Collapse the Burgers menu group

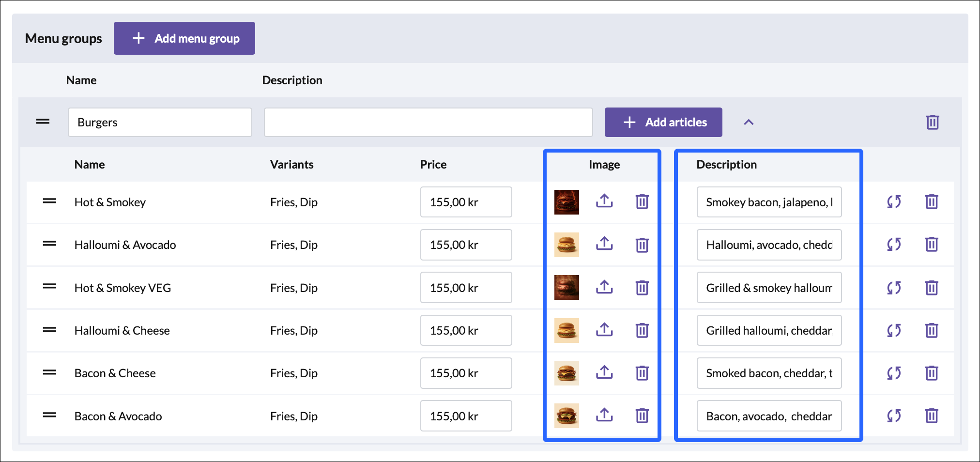pyautogui.click(x=749, y=122)
